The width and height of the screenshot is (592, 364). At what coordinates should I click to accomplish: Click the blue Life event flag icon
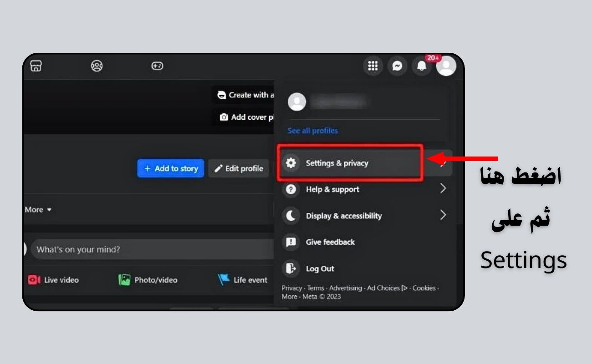223,280
